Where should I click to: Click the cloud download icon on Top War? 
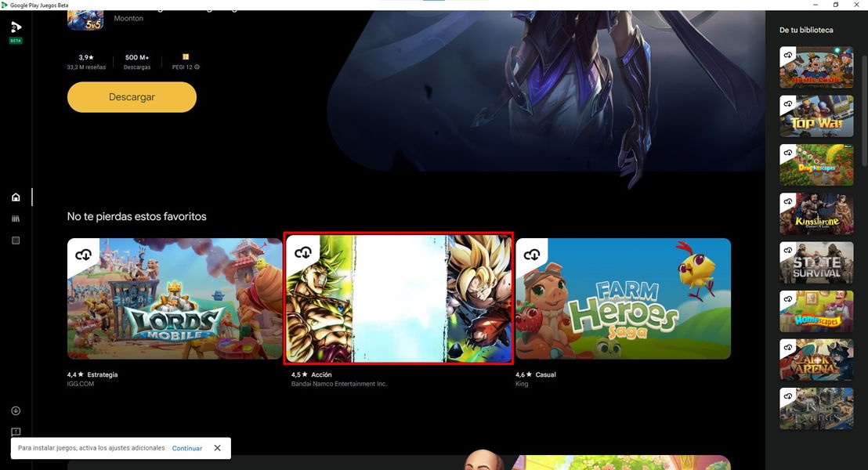click(788, 103)
